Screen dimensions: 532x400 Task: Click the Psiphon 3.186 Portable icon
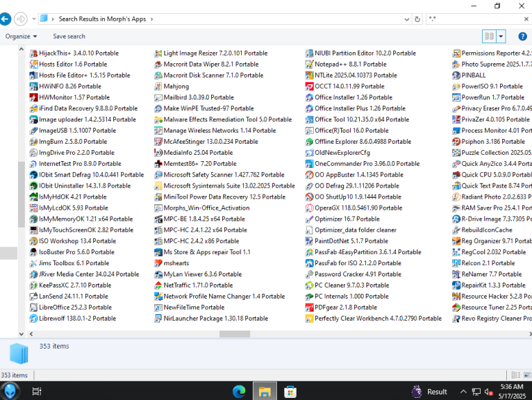pyautogui.click(x=456, y=142)
